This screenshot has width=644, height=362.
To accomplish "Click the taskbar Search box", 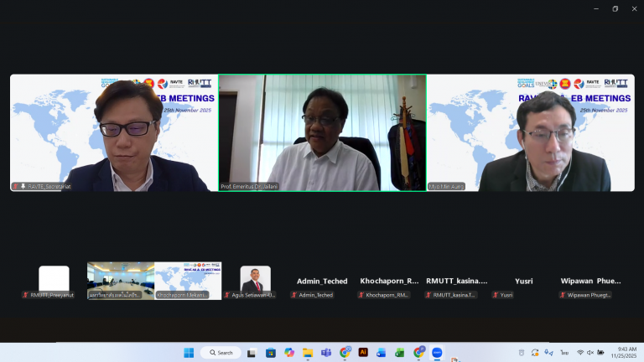I will tap(221, 353).
